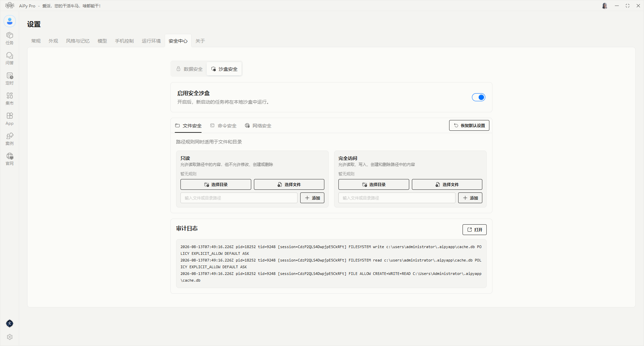Switch to 数据安全 sub-tab
The width and height of the screenshot is (644, 346).
point(190,69)
